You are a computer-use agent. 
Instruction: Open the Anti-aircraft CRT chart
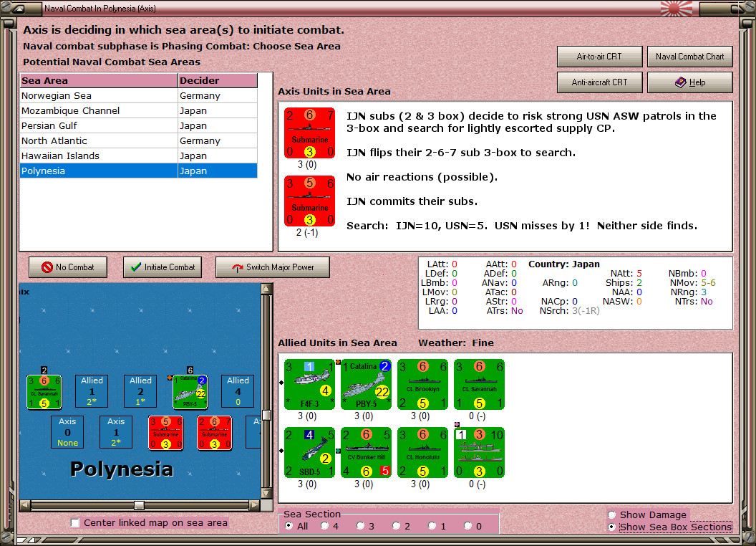coord(600,82)
